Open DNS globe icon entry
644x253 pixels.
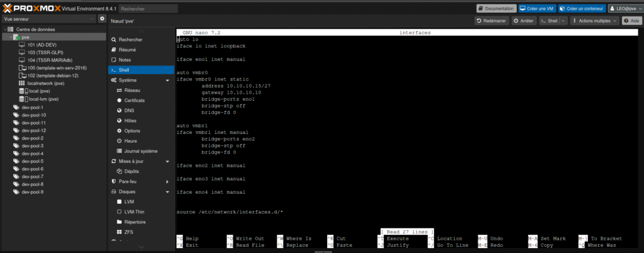(x=119, y=111)
